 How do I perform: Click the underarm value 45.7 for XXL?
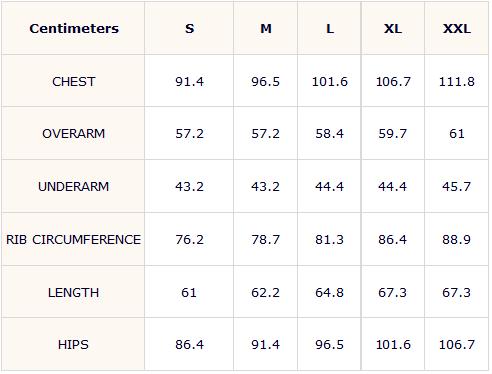pyautogui.click(x=457, y=187)
